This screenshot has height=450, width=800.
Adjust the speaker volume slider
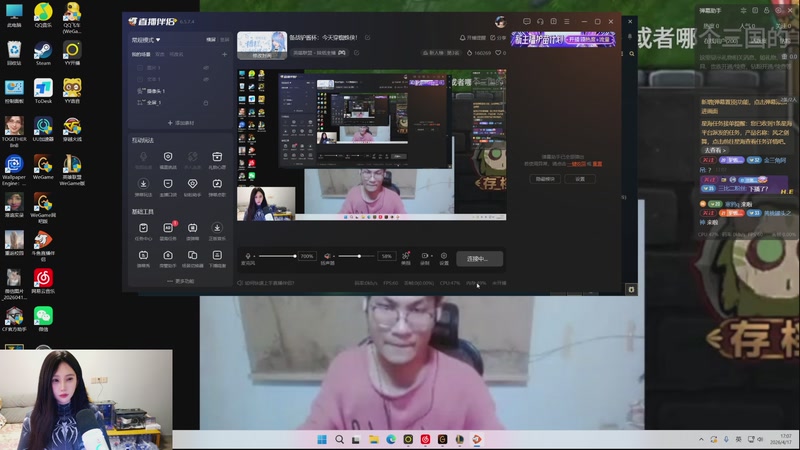coord(356,256)
